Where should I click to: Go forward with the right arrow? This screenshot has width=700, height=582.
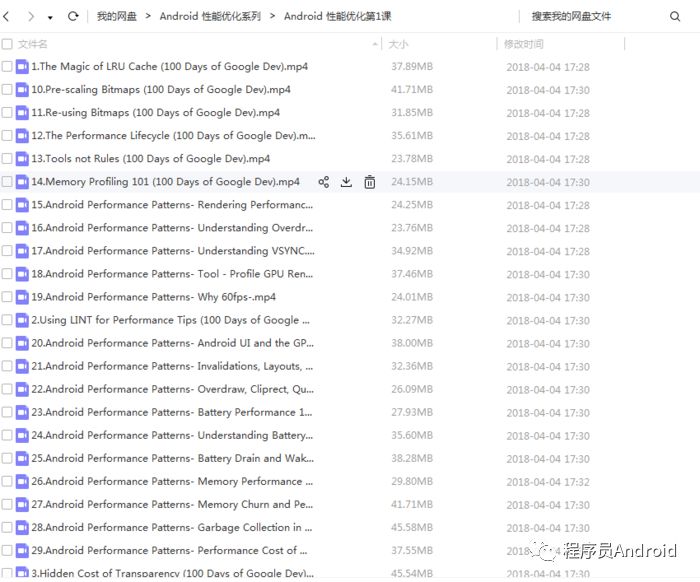[31, 17]
